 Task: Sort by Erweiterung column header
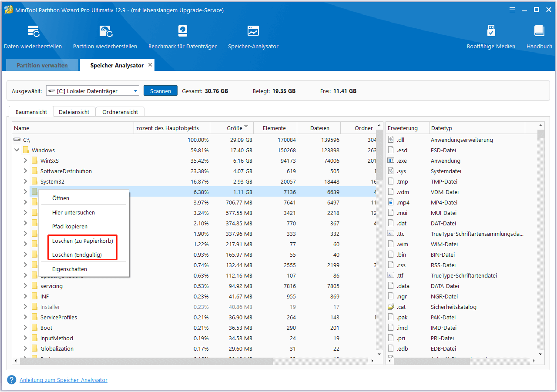coord(407,128)
